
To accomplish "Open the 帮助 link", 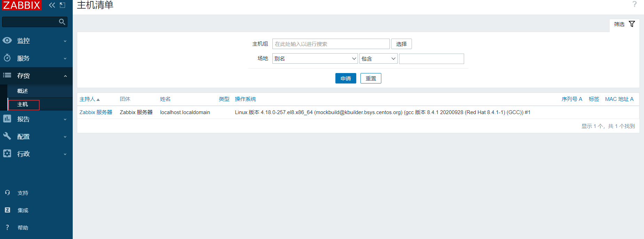I will (23, 228).
